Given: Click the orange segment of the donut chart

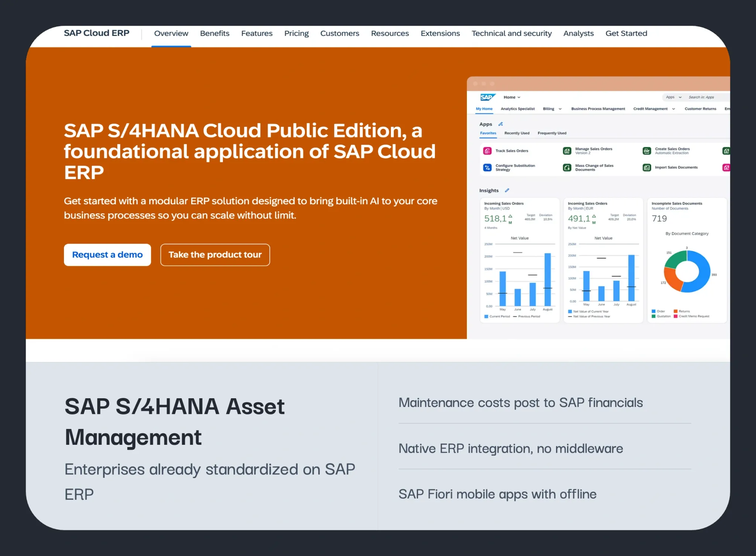Looking at the screenshot, I should pos(671,279).
